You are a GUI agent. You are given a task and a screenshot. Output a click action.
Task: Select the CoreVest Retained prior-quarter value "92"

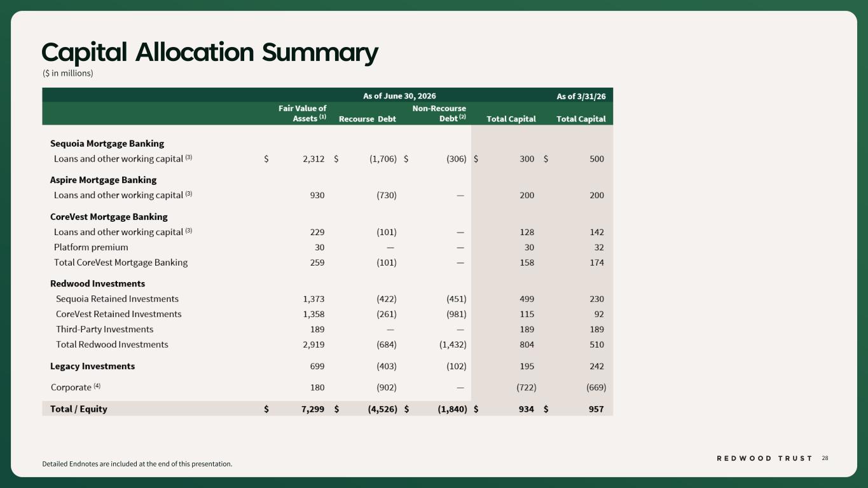[x=599, y=314]
